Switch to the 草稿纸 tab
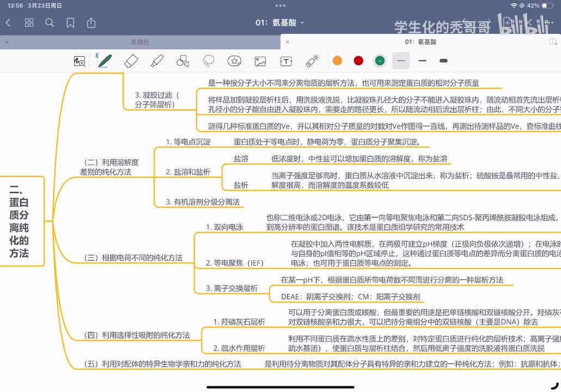Screen dimensions: 561x392 140,42
